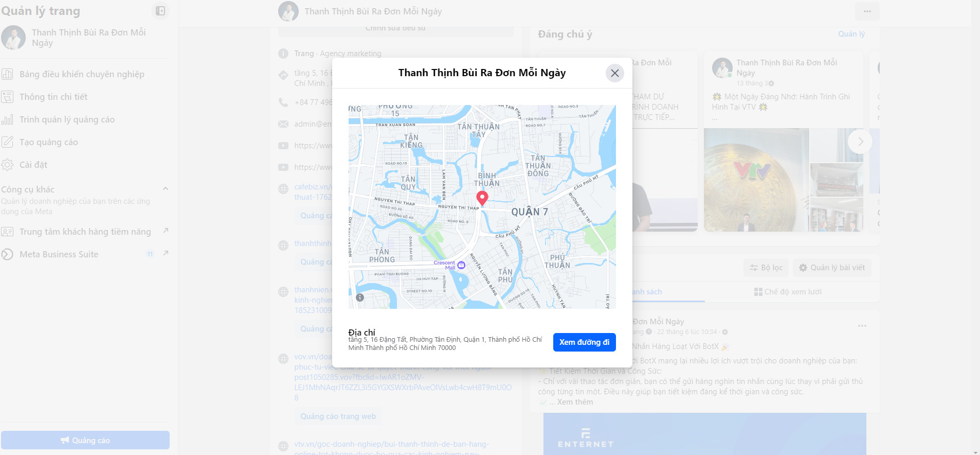This screenshot has width=980, height=455.
Task: Open Thông tin chi tiết
Action: (85, 97)
